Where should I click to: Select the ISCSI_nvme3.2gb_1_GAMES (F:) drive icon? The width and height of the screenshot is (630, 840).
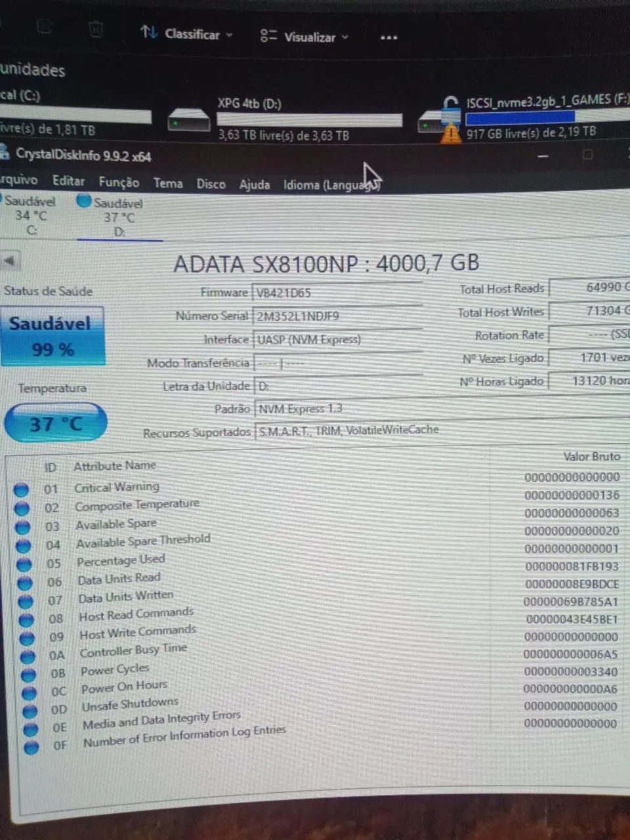tap(440, 121)
